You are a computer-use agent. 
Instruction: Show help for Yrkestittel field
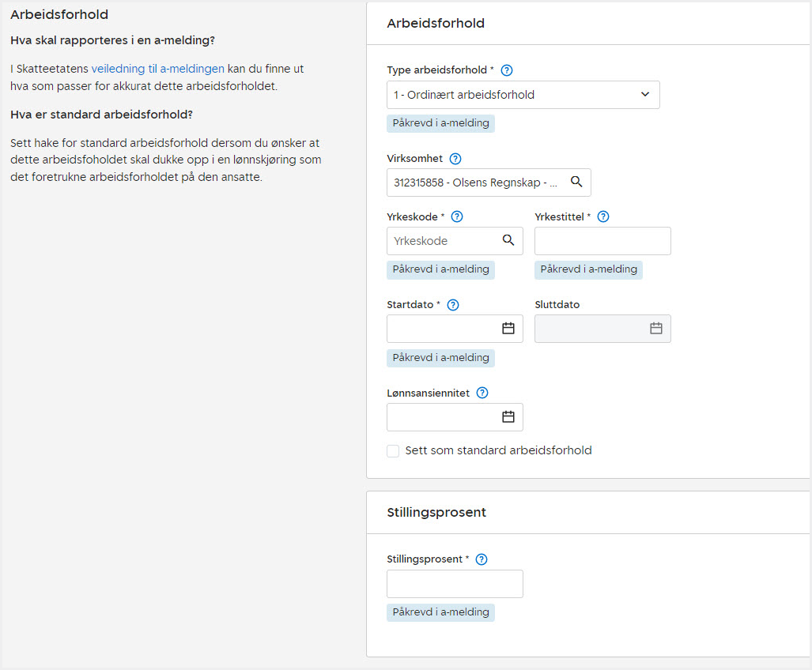pyautogui.click(x=603, y=216)
